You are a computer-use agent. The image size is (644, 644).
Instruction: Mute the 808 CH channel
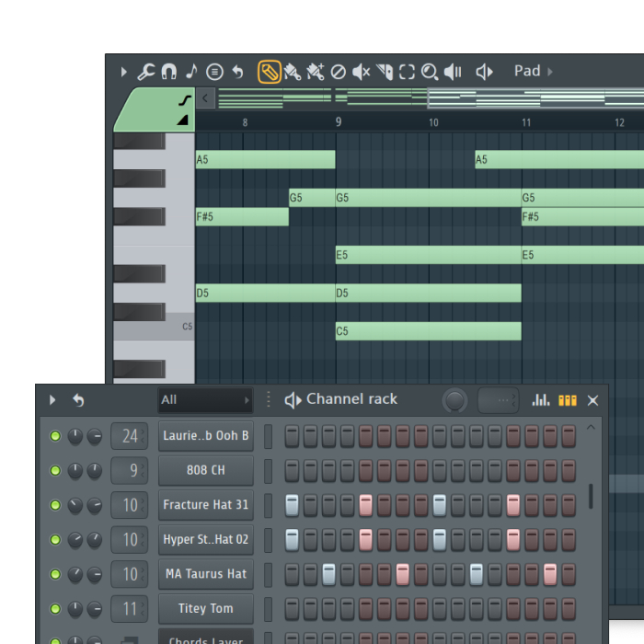coord(55,471)
